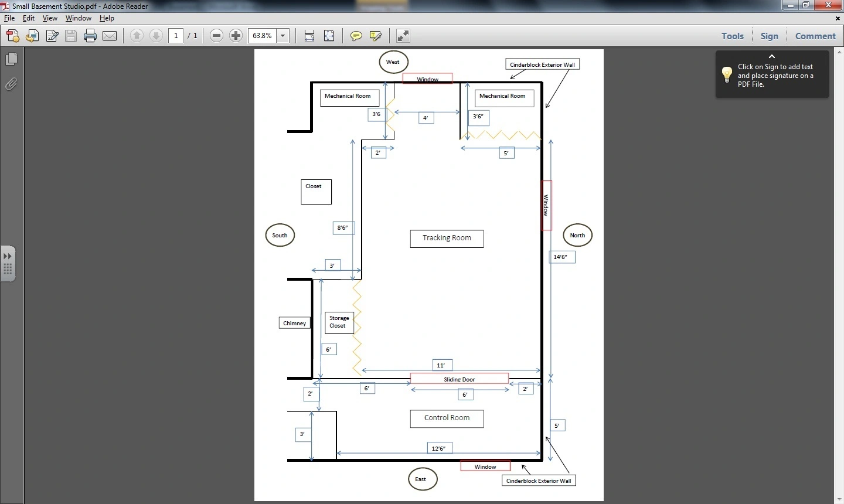Open the Comment pane
The width and height of the screenshot is (844, 504).
click(815, 36)
